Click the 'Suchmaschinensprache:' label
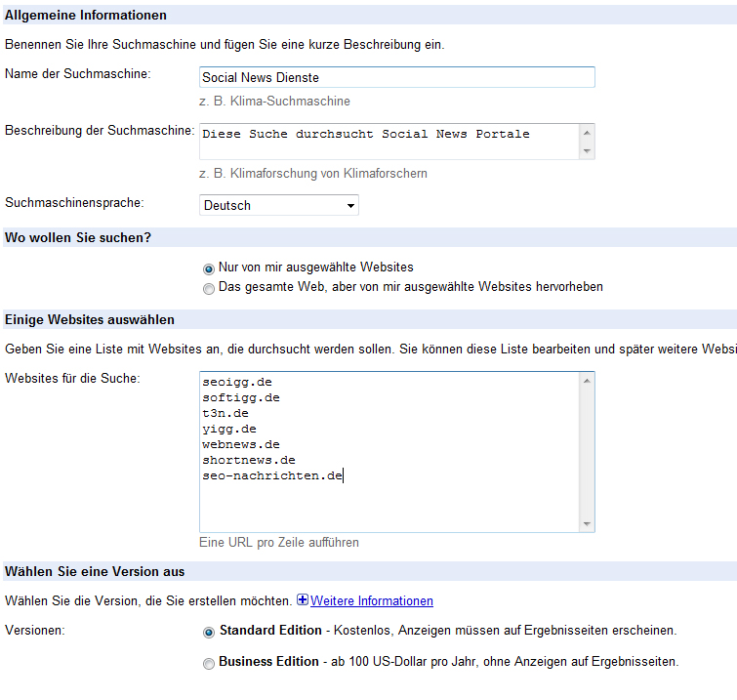 (x=74, y=203)
